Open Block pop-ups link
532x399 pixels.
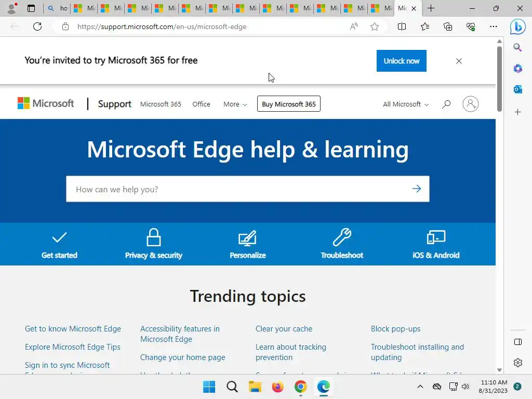[395, 329]
